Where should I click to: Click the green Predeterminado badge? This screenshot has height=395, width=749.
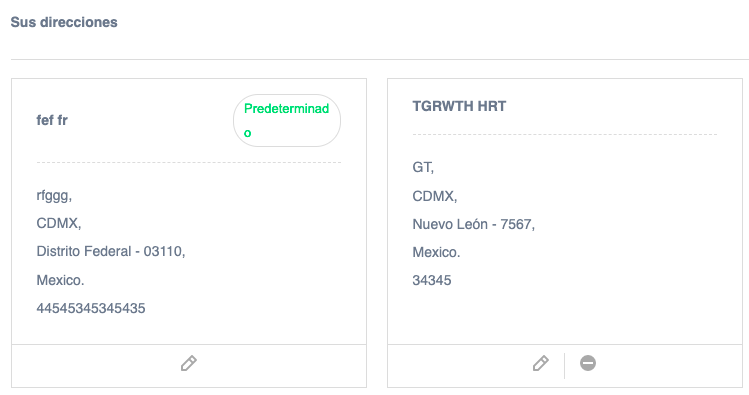[287, 120]
